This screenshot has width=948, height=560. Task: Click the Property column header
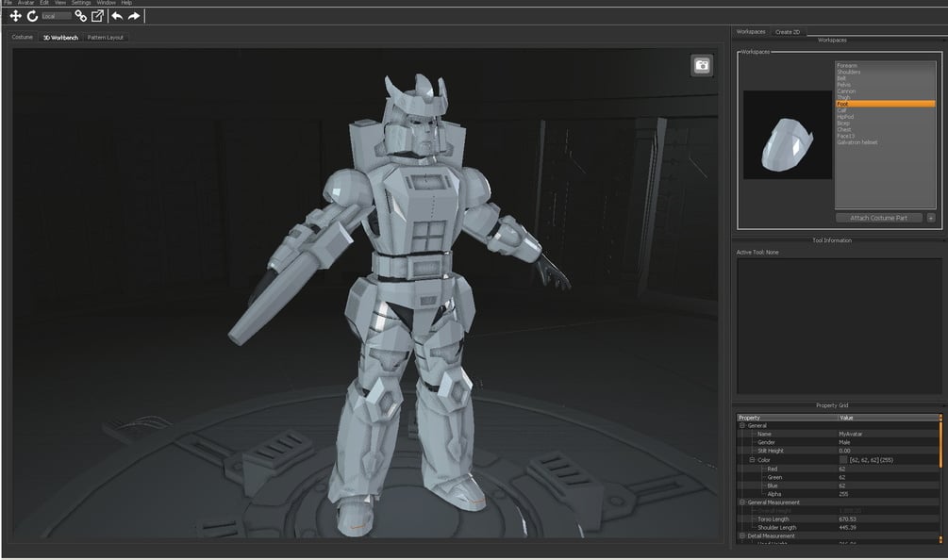tap(788, 418)
